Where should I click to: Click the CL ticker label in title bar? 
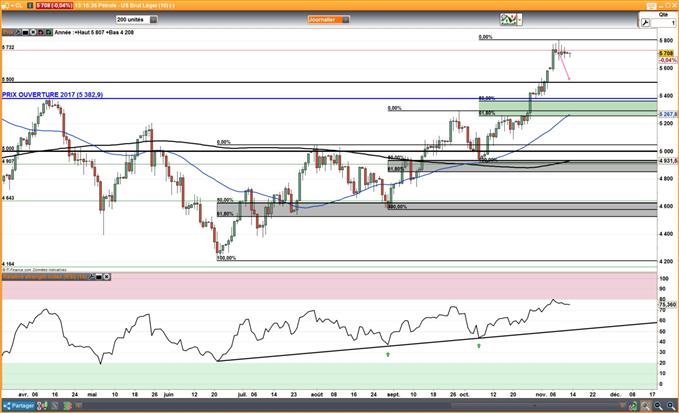pyautogui.click(x=18, y=5)
